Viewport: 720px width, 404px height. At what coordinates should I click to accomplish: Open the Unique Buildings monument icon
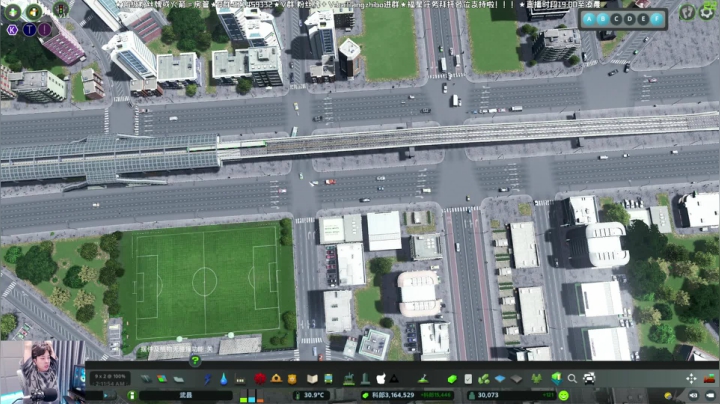click(x=365, y=379)
